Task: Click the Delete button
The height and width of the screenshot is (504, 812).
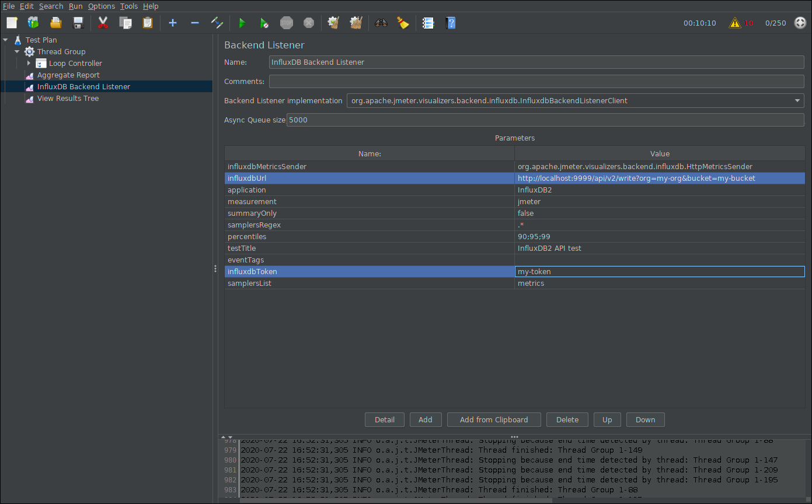Action: [x=567, y=419]
